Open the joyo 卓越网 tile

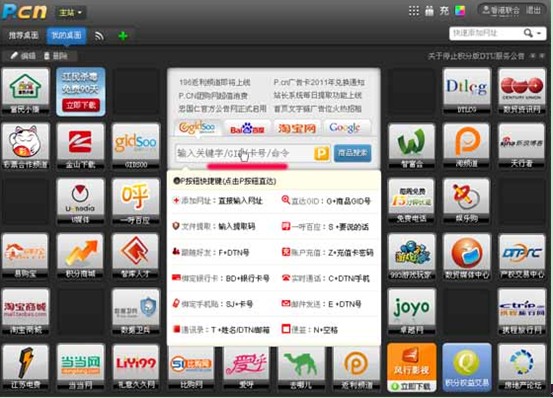click(411, 312)
